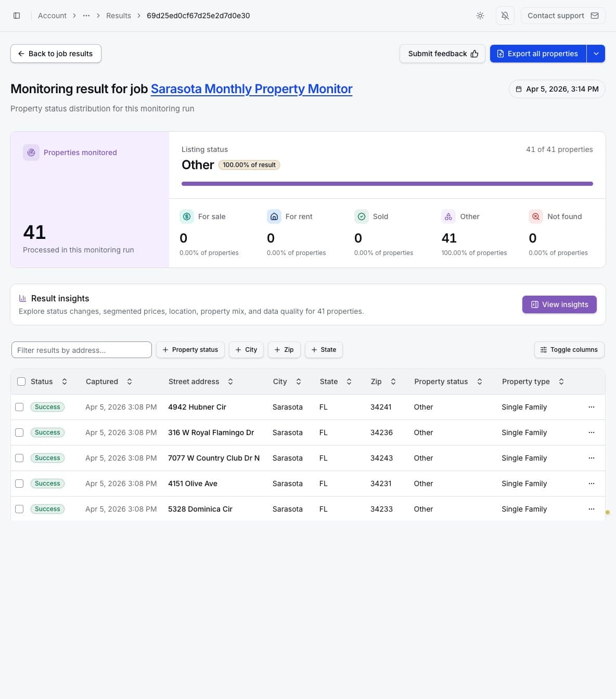Click the Result insights bar chart icon
This screenshot has width=616, height=699.
pyautogui.click(x=22, y=298)
